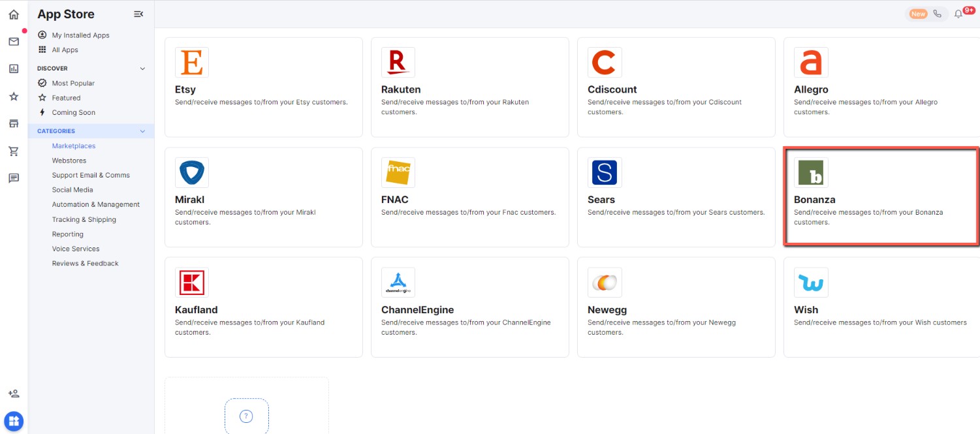Click the Cdiscount logo icon

605,63
